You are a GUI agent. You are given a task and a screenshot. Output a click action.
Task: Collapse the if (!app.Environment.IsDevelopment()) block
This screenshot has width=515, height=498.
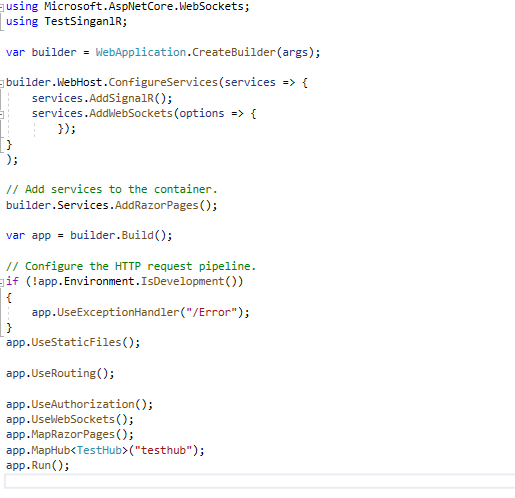[x=2, y=283]
